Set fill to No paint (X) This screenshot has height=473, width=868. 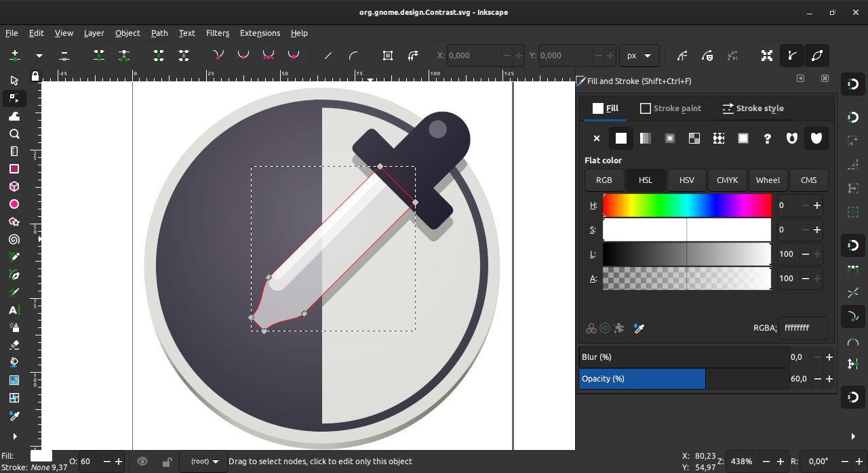click(x=597, y=138)
